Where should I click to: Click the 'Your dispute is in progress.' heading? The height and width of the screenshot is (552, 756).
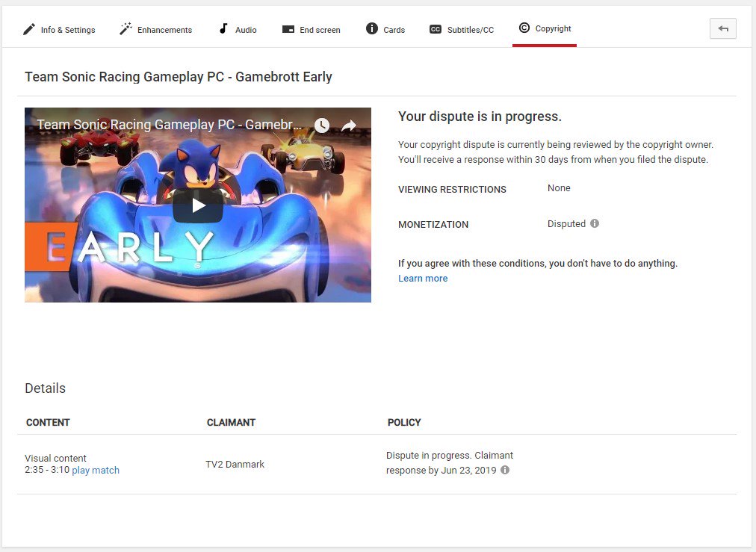click(x=480, y=117)
